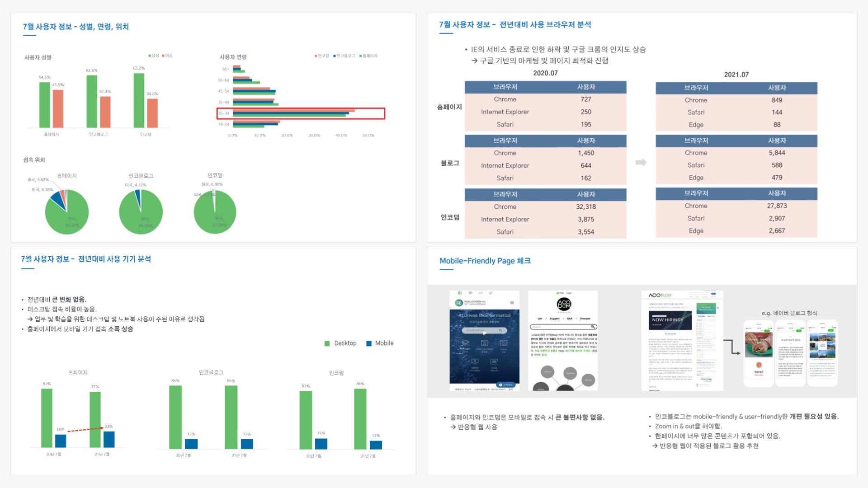Image resolution: width=868 pixels, height=488 pixels.
Task: Click the Insilicogen round logo icon
Action: (458, 303)
